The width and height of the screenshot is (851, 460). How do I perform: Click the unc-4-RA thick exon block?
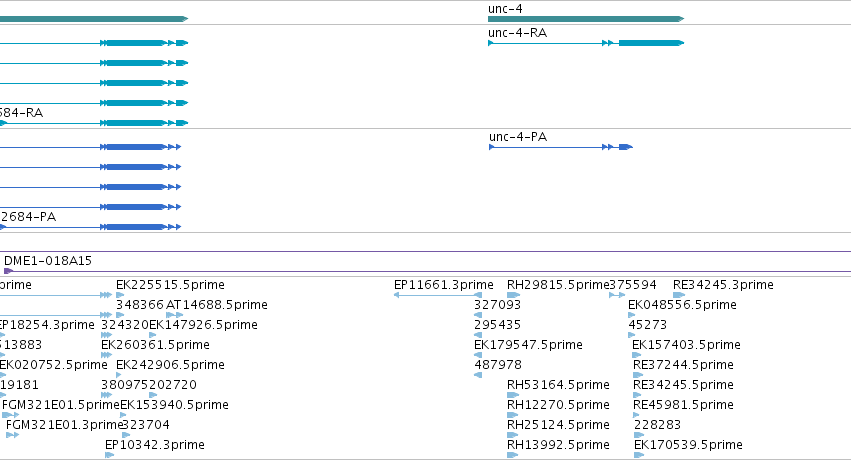651,43
